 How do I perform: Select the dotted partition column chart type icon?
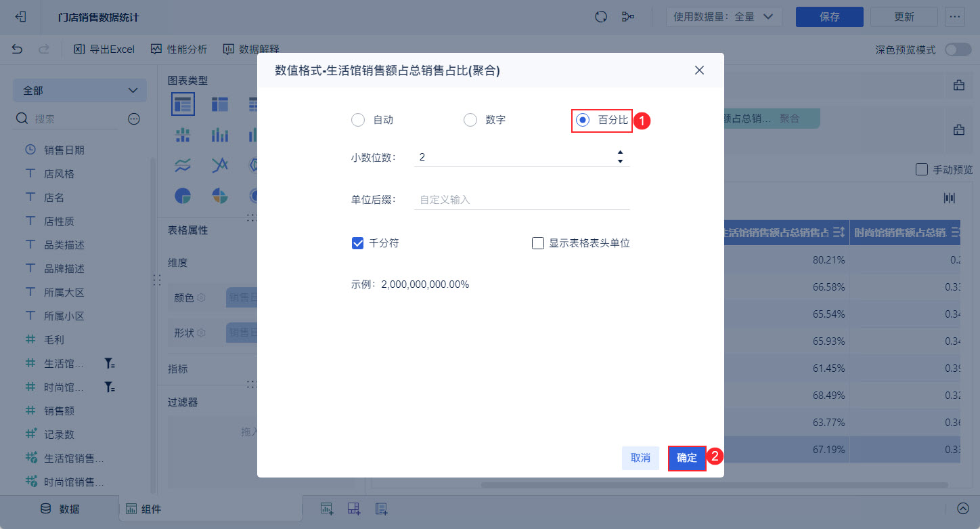[x=183, y=135]
